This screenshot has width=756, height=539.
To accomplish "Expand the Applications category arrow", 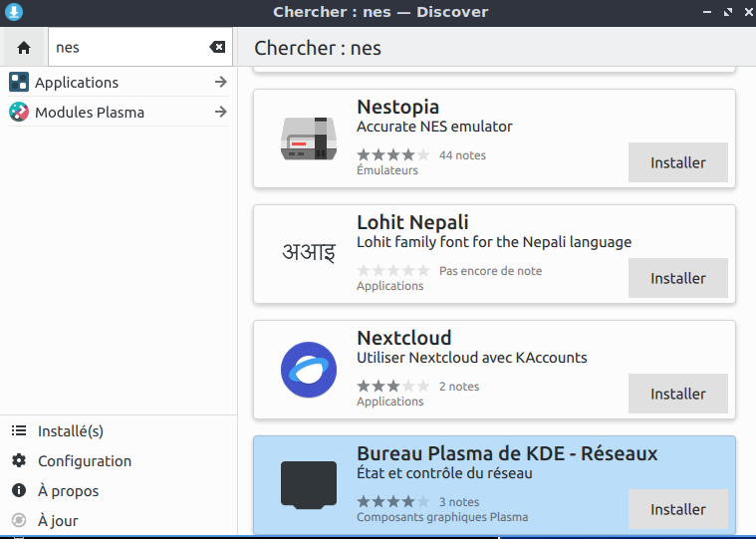I will coord(221,82).
